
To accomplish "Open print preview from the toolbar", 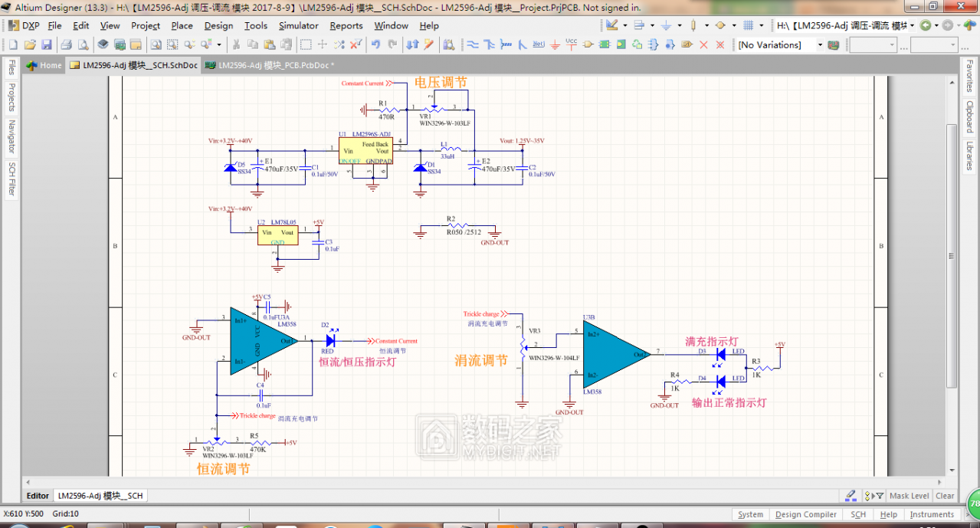I will (x=84, y=45).
